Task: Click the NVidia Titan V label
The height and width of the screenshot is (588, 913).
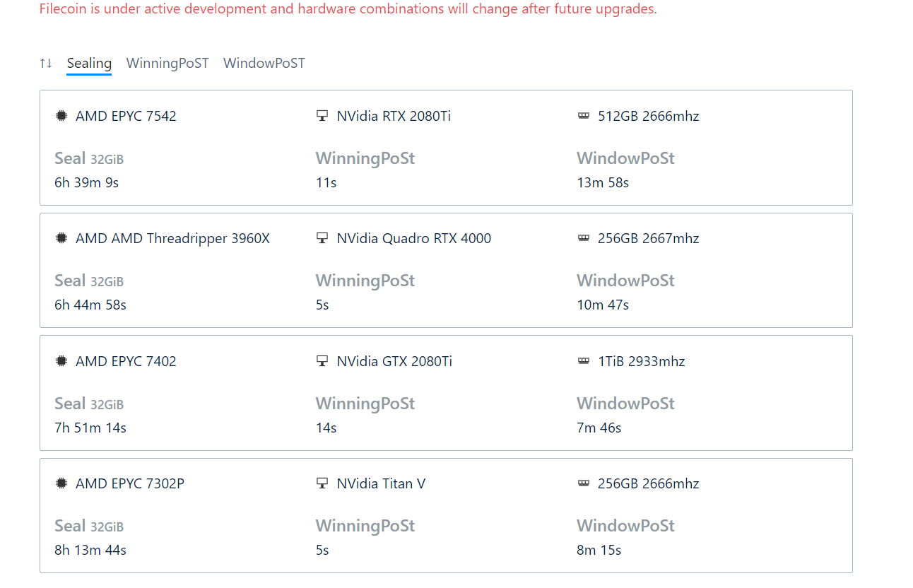Action: tap(381, 483)
